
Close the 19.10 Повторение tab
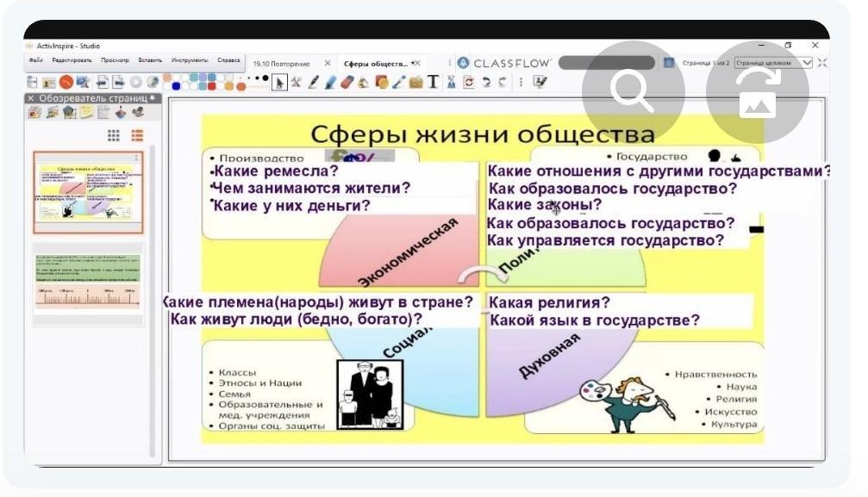click(328, 63)
